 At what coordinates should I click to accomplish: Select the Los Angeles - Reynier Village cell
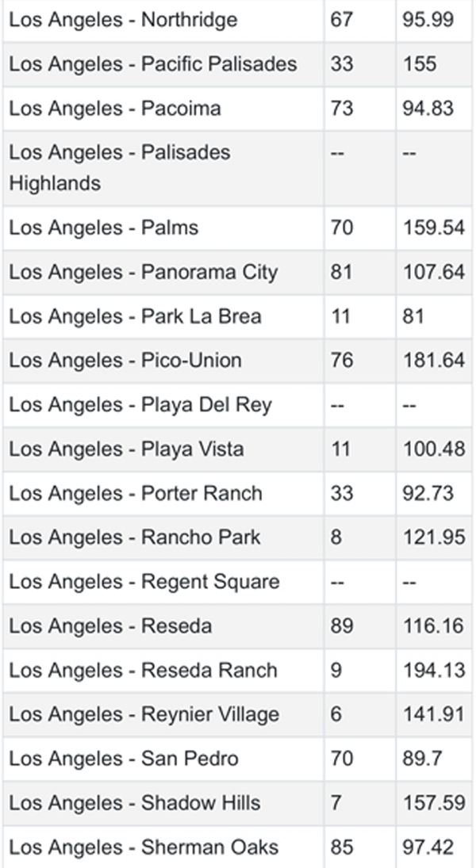[144, 714]
